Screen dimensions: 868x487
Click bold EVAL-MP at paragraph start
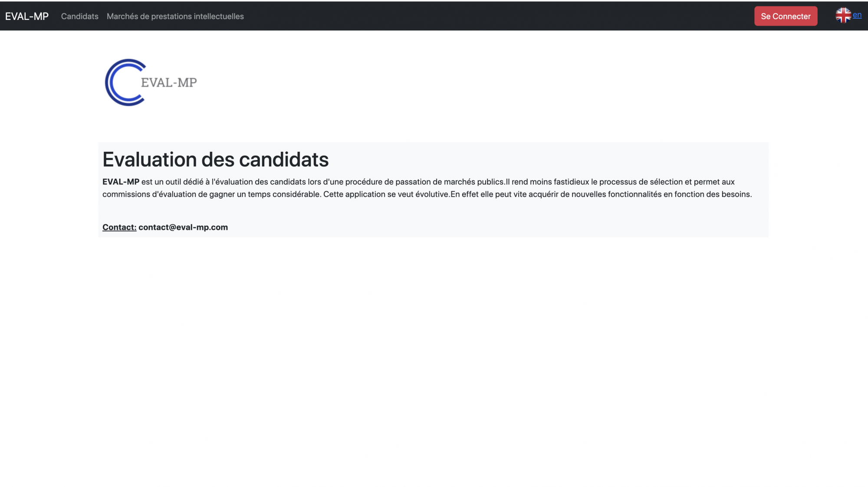click(121, 182)
